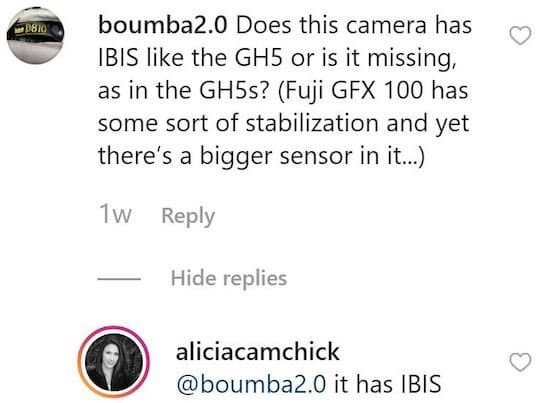Click the "GH5s?" word in the comment
This screenshot has width=540, height=403.
[x=234, y=91]
